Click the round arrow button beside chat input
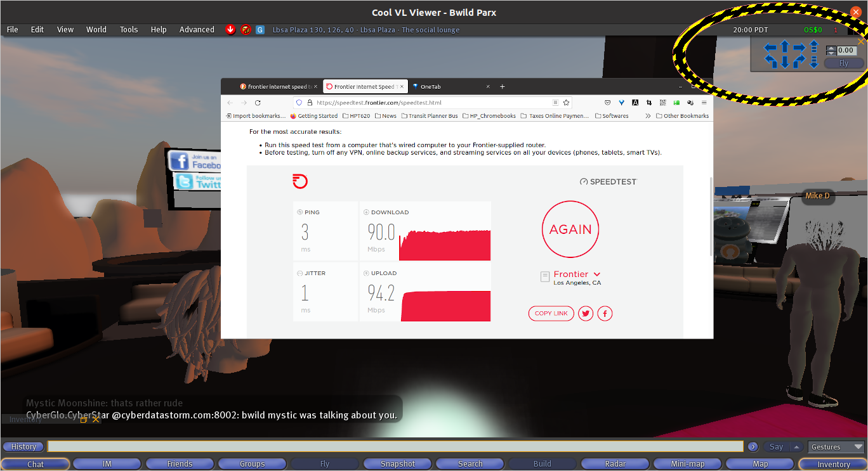Image resolution: width=868 pixels, height=471 pixels. coord(753,447)
